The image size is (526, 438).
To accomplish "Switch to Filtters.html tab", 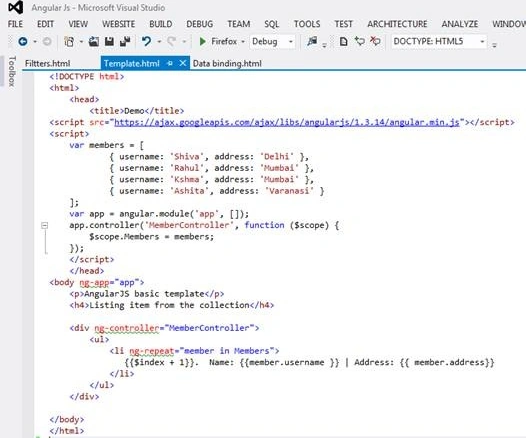I will click(x=47, y=63).
